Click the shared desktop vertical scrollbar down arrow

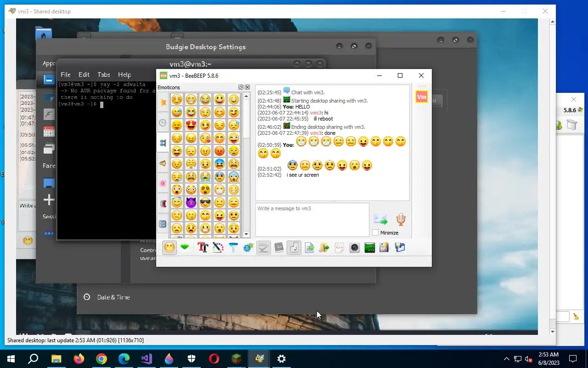pos(553,332)
